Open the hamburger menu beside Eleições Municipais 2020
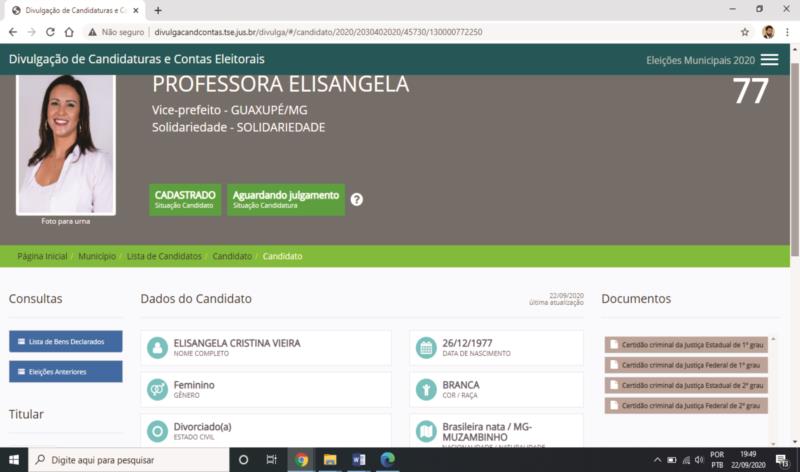This screenshot has width=800, height=472. click(769, 60)
